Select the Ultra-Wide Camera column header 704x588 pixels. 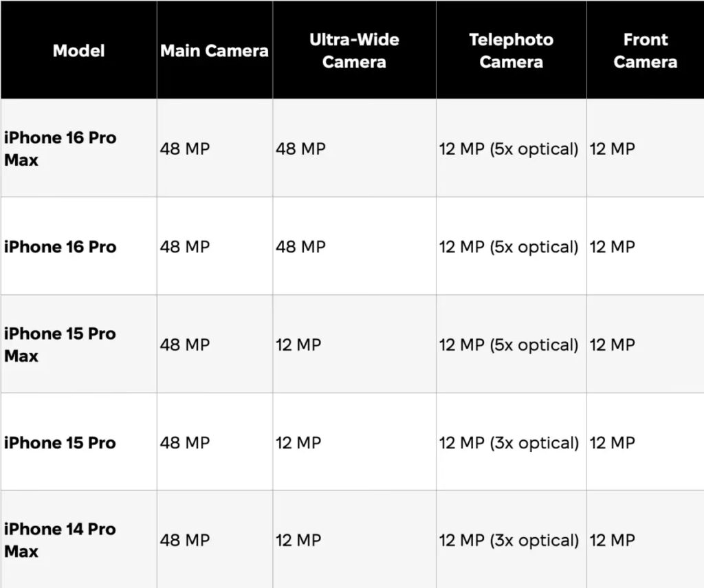pyautogui.click(x=354, y=50)
